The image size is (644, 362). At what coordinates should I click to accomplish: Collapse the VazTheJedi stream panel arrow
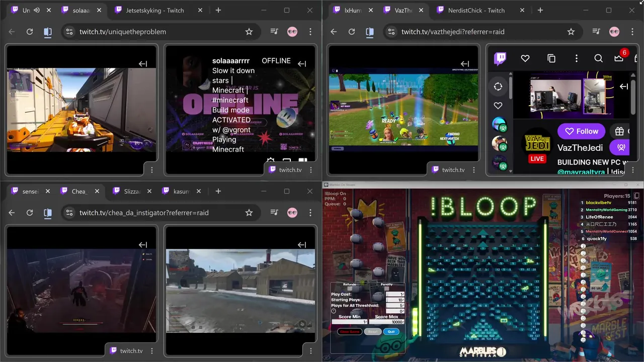tap(624, 86)
